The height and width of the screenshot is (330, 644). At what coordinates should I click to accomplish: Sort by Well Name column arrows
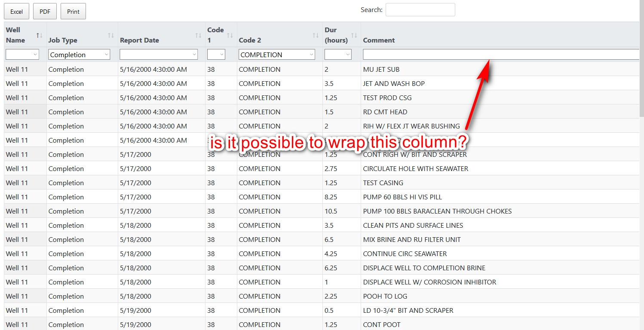[x=39, y=35]
